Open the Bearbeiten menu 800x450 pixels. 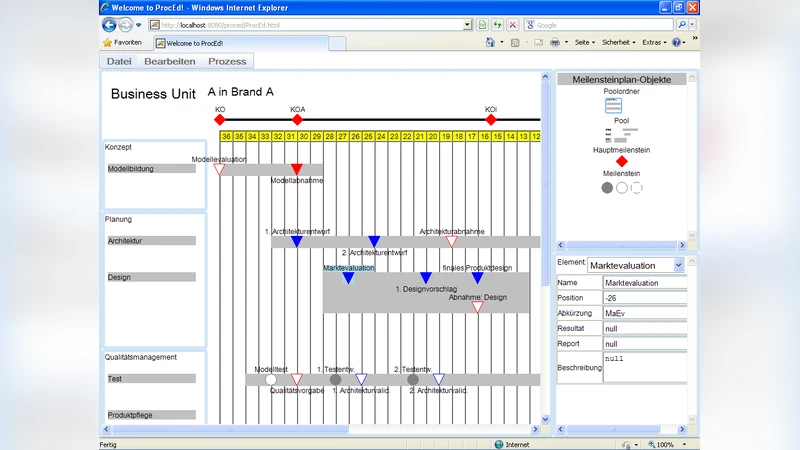169,61
